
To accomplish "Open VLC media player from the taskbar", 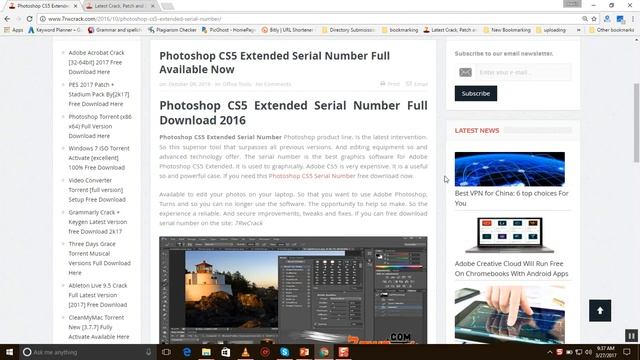I will [x=245, y=352].
